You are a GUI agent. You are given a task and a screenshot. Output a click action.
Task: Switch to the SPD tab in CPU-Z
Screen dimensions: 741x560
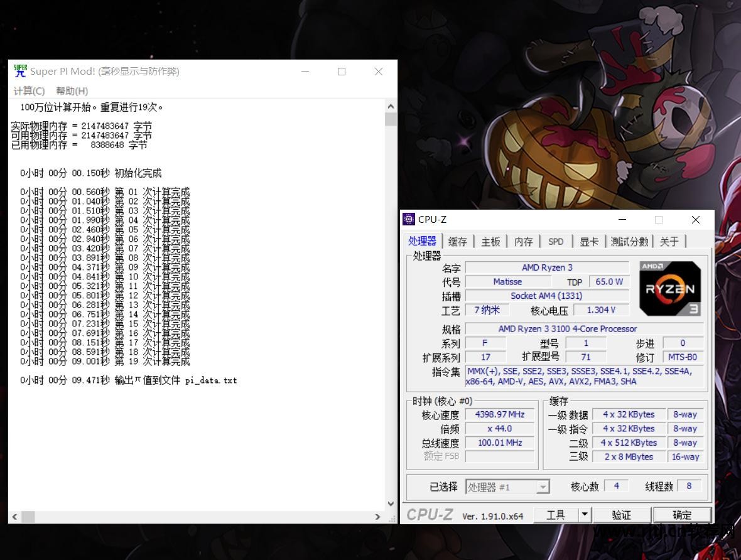point(556,242)
